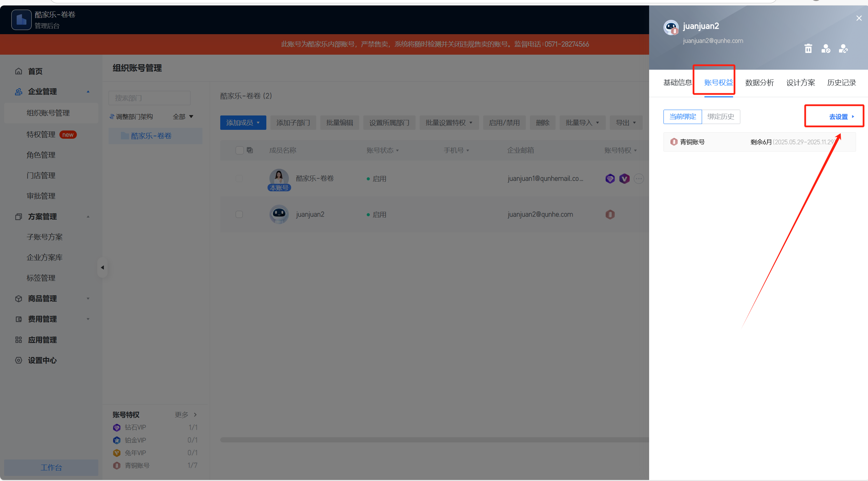This screenshot has height=481, width=868.
Task: Check the juanjuan2 row checkbox
Action: pyautogui.click(x=239, y=215)
